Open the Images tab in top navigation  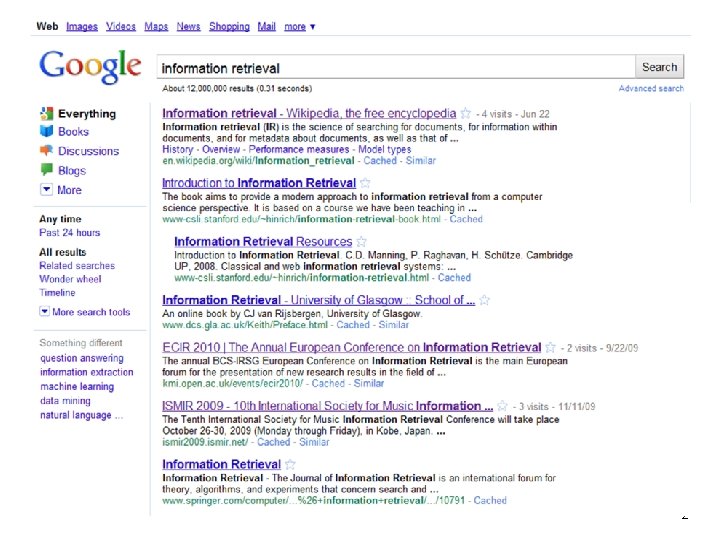point(82,27)
